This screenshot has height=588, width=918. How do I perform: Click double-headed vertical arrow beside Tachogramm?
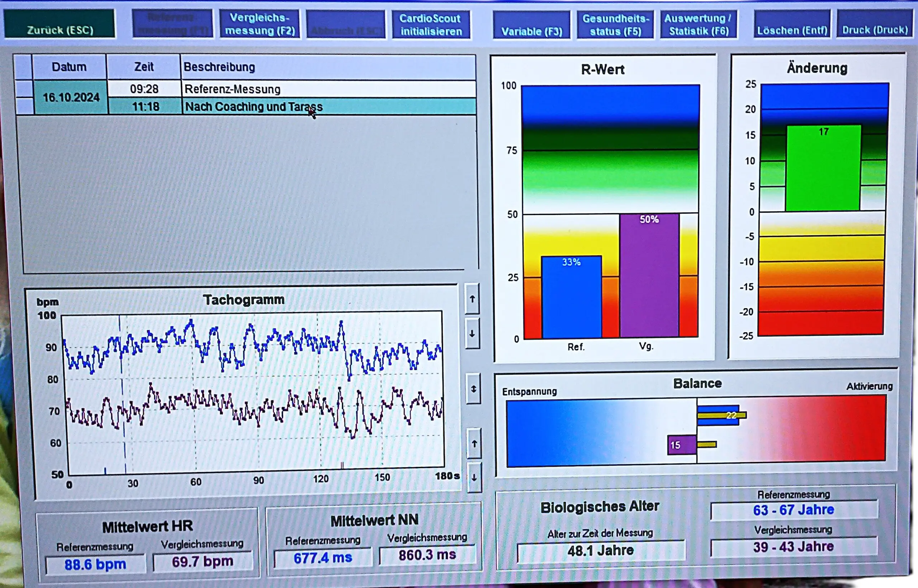473,389
